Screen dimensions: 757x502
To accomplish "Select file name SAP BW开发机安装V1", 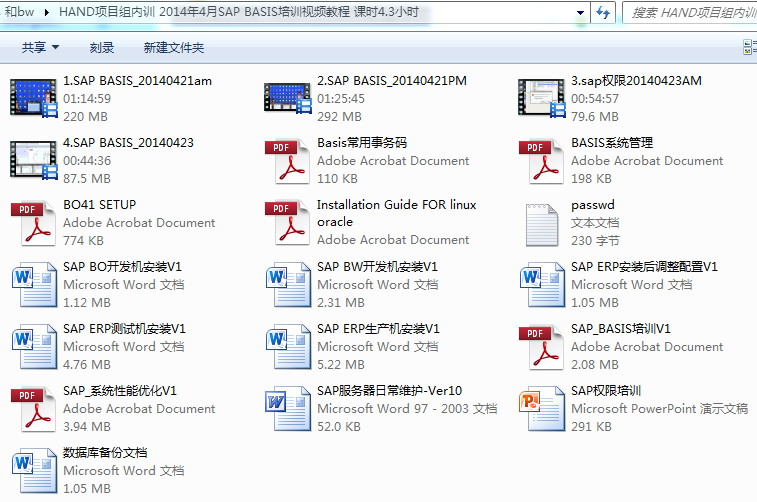I will (377, 267).
